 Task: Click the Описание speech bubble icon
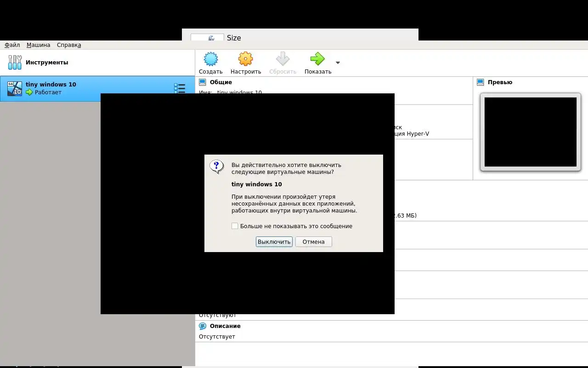pos(203,326)
